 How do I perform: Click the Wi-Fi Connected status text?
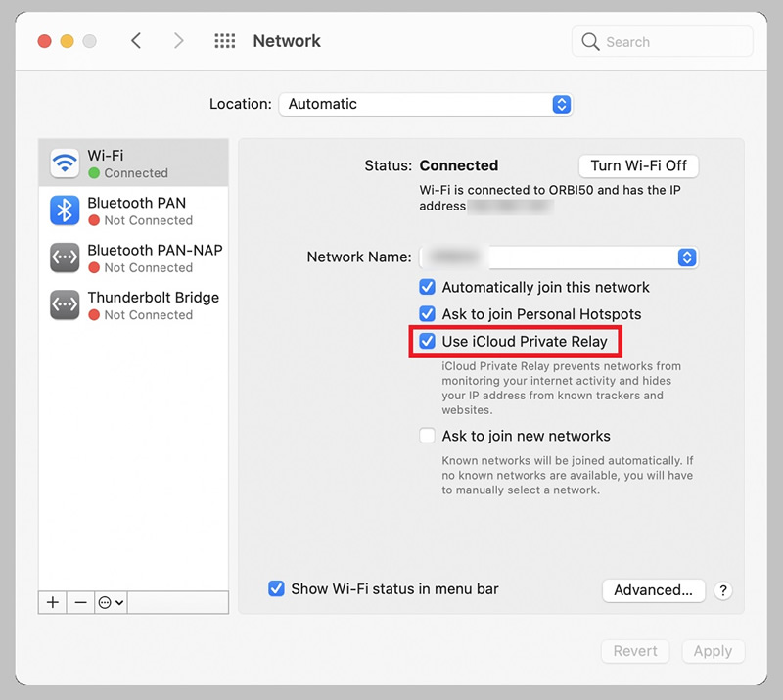pyautogui.click(x=136, y=173)
